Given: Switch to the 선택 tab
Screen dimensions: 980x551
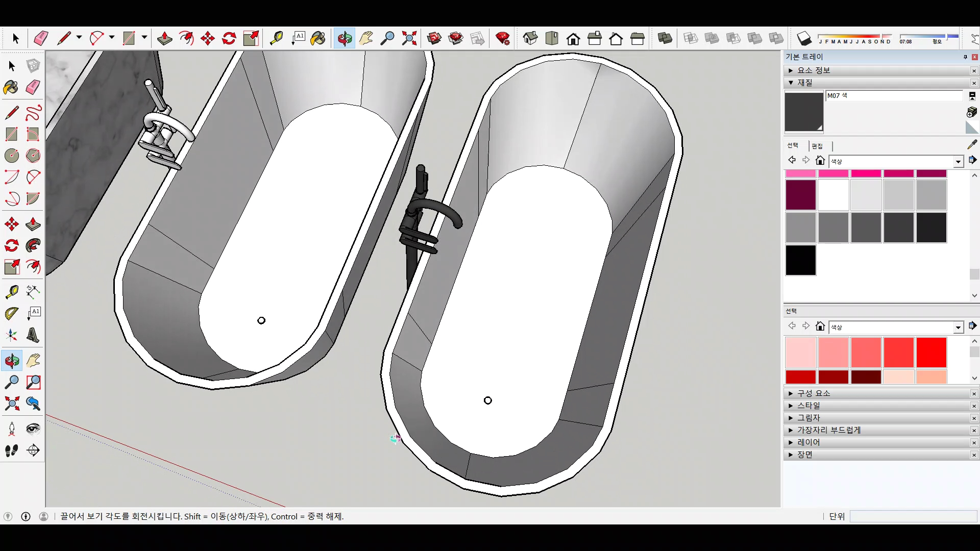Looking at the screenshot, I should tap(793, 146).
